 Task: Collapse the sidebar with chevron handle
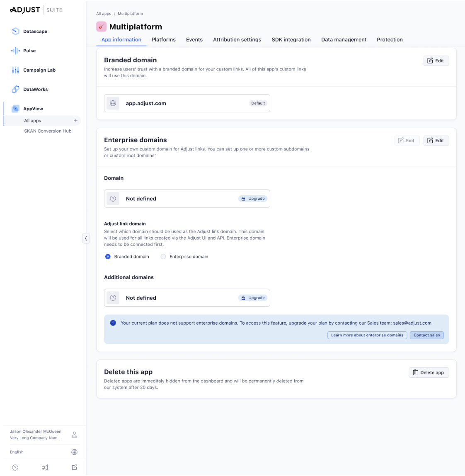coord(86,238)
